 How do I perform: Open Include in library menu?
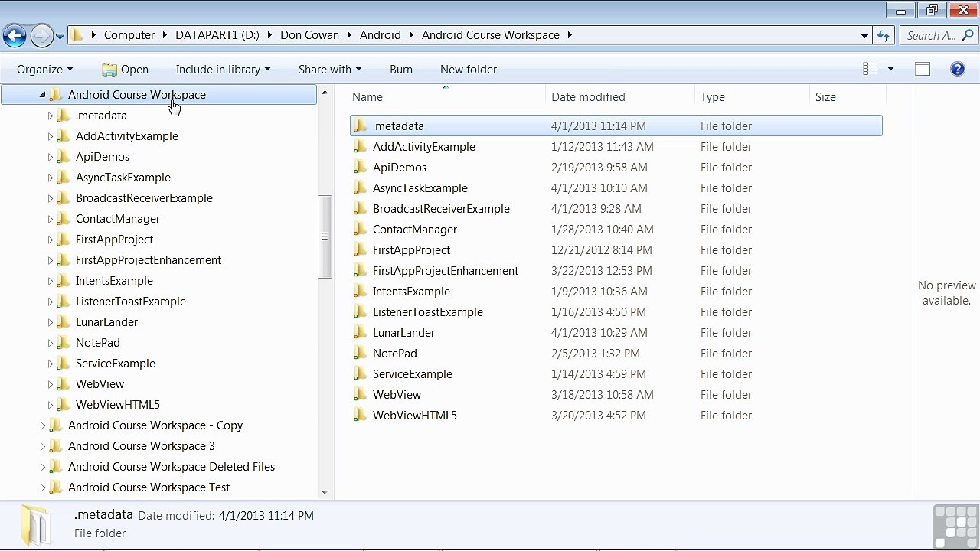(223, 69)
